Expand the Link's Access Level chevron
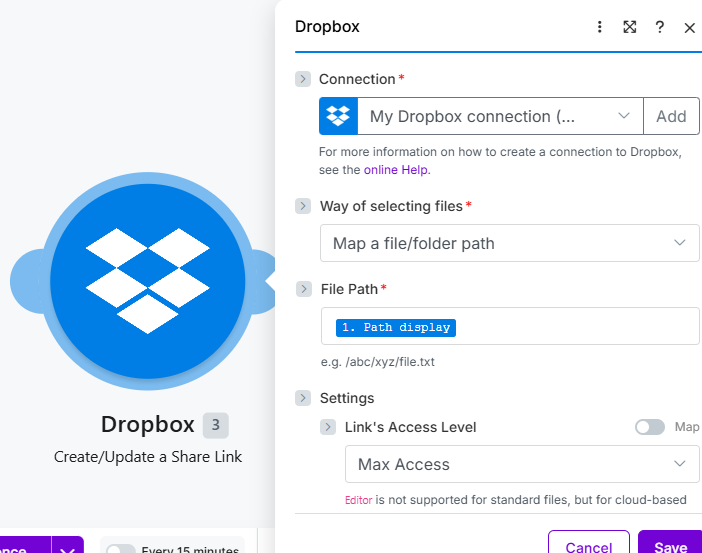 328,427
